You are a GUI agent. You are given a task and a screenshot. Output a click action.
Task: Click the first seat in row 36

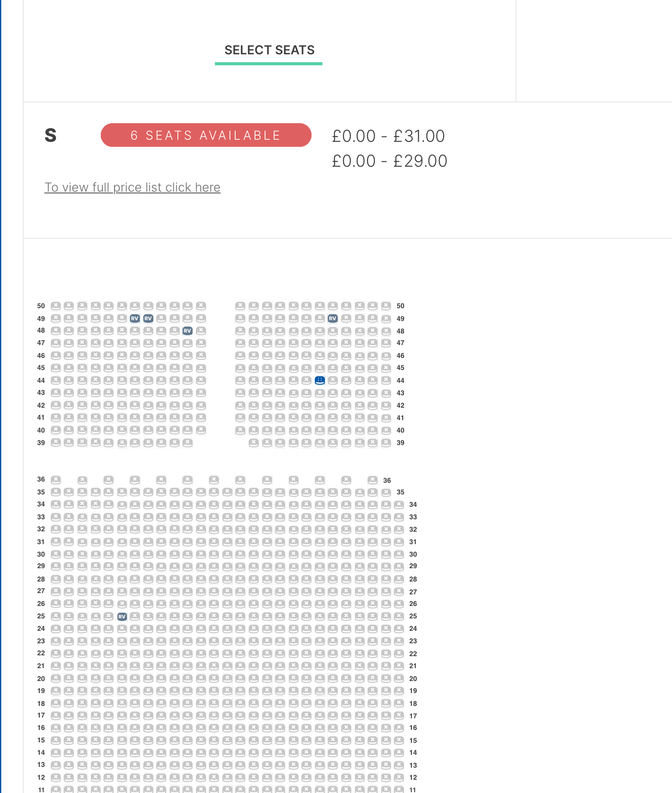[56, 480]
